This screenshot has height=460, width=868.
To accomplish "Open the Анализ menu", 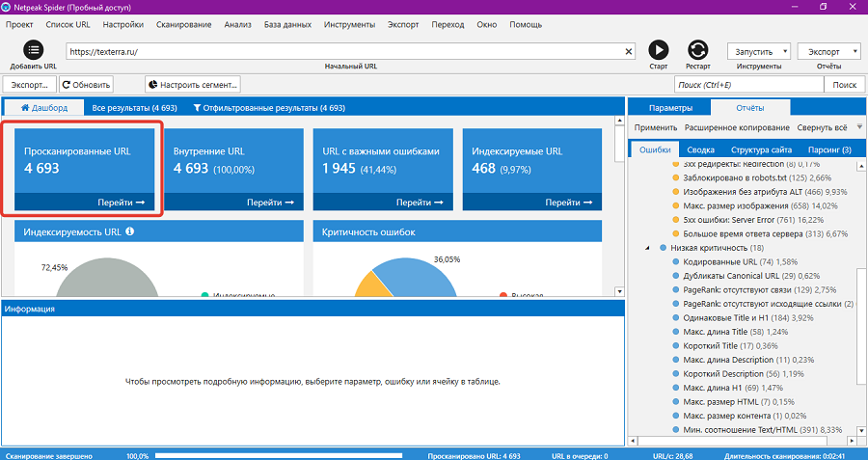I will (x=238, y=24).
